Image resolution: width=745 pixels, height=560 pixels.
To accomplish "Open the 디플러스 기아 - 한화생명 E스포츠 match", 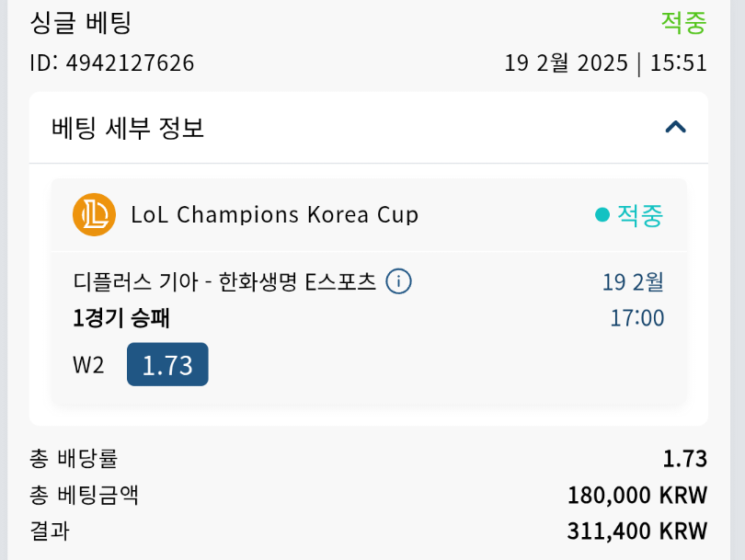I will point(224,281).
